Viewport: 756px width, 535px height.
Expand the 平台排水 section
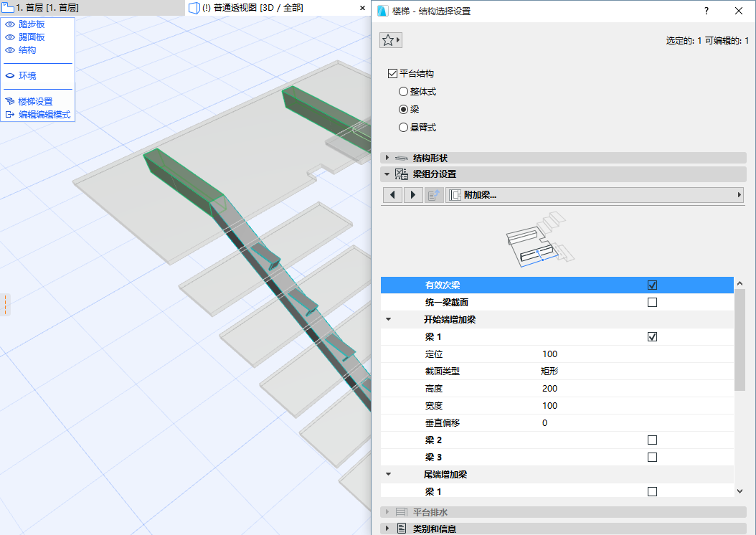point(387,512)
